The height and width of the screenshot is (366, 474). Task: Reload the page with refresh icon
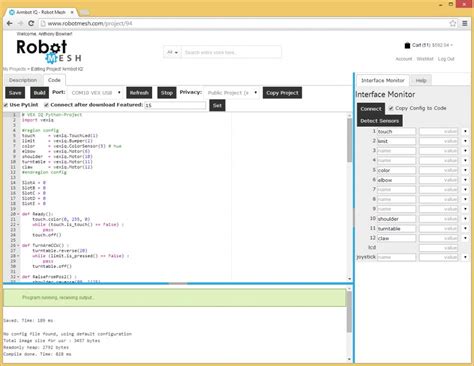(x=31, y=23)
